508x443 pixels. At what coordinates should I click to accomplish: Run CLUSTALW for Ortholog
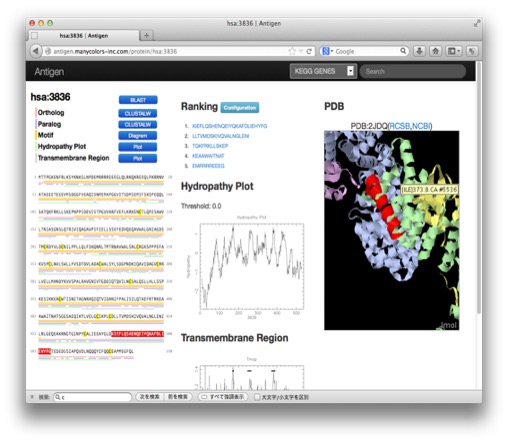(x=138, y=114)
